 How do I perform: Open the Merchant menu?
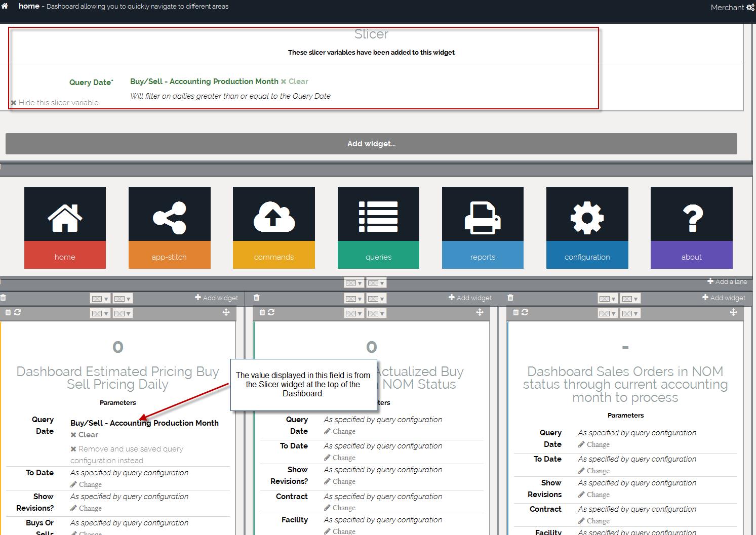(732, 7)
